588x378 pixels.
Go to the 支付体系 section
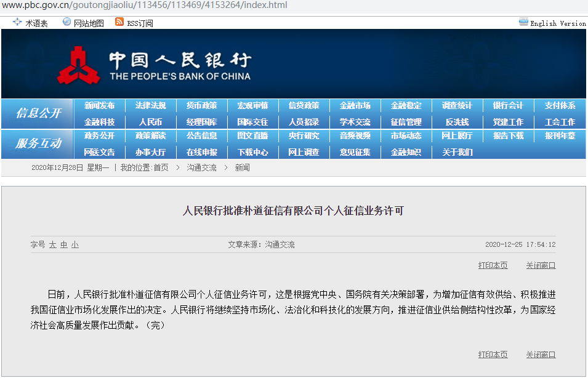[560, 106]
